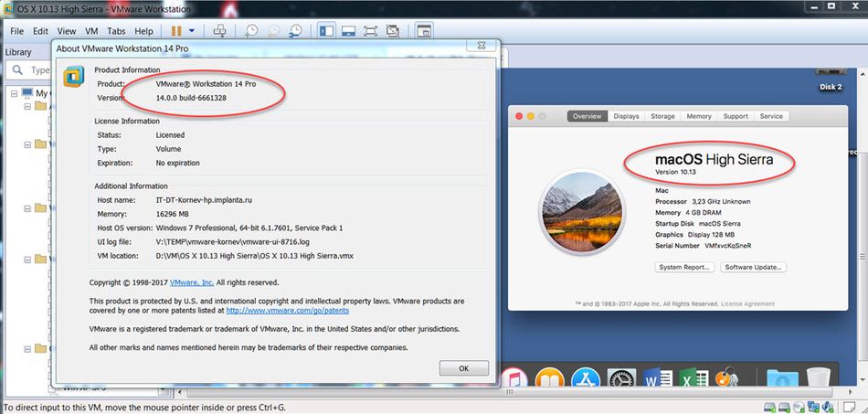Open the Tabs menu
The width and height of the screenshot is (868, 414).
(116, 32)
